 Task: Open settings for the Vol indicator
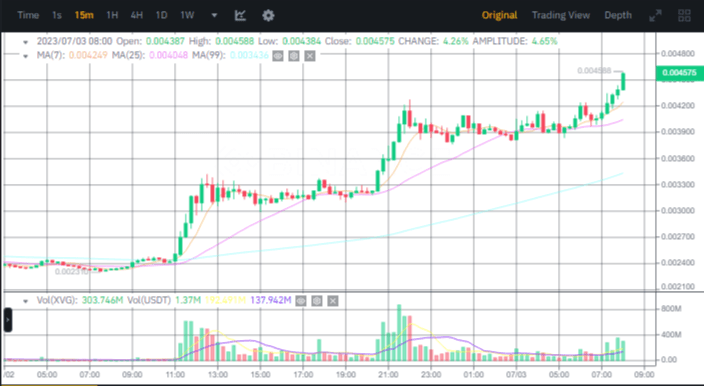pyautogui.click(x=317, y=300)
